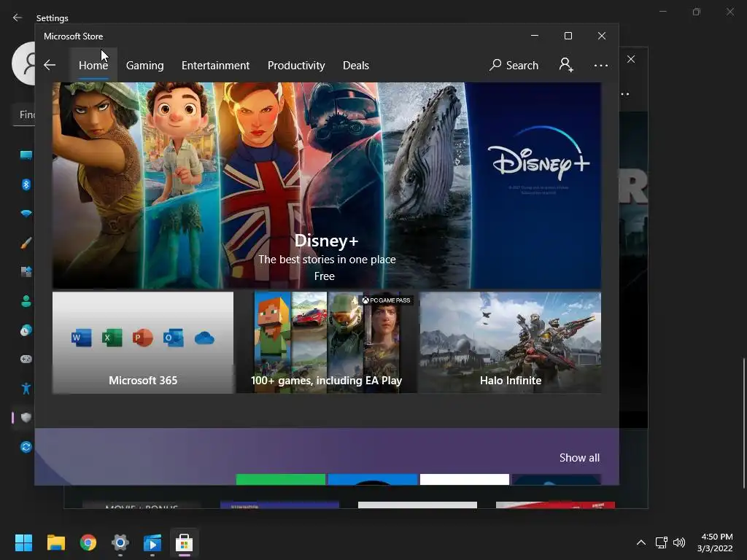Open the Deals tab

coord(356,65)
